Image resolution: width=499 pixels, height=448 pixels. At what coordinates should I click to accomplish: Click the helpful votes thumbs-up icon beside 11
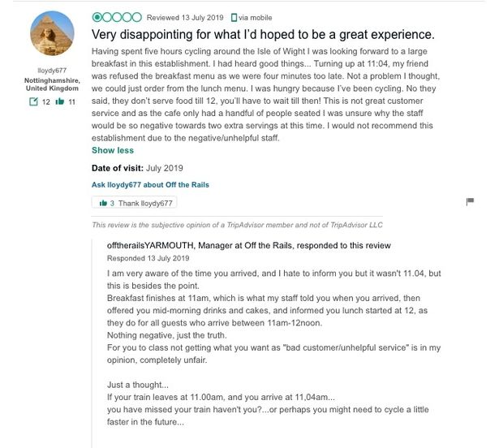tap(59, 102)
